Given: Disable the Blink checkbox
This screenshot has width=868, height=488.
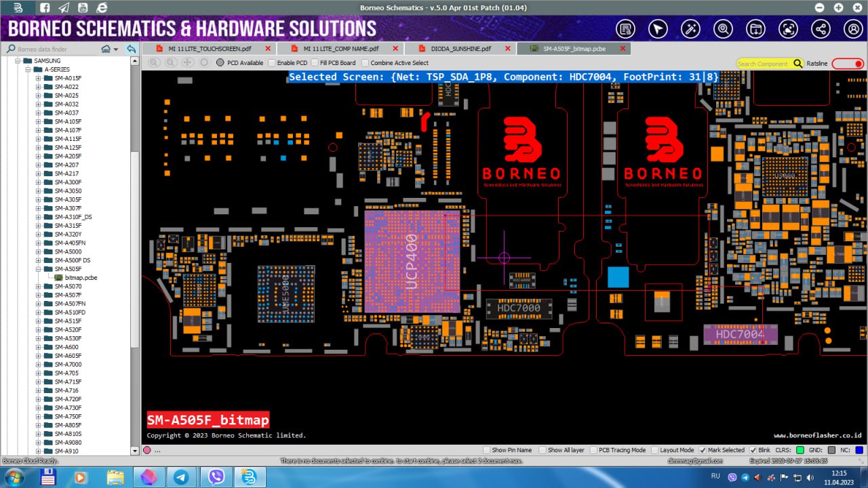Looking at the screenshot, I should point(753,450).
